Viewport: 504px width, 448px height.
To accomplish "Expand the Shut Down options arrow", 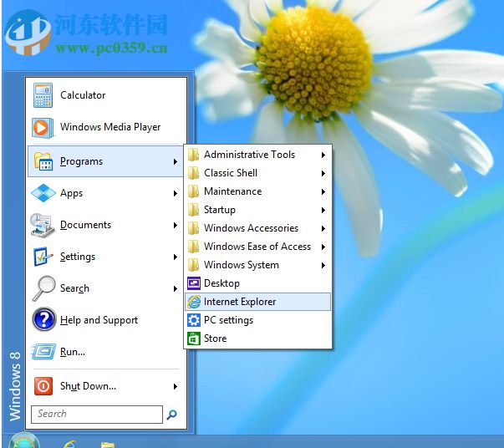I will (176, 386).
